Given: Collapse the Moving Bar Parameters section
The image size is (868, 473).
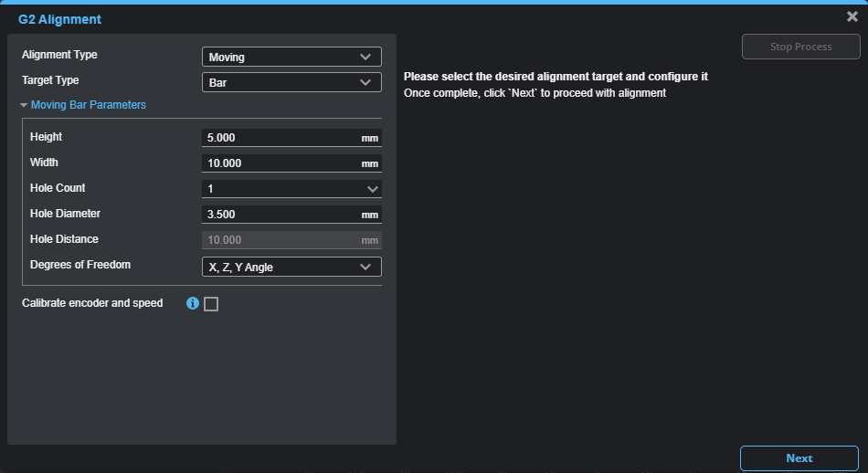Looking at the screenshot, I should pos(83,105).
